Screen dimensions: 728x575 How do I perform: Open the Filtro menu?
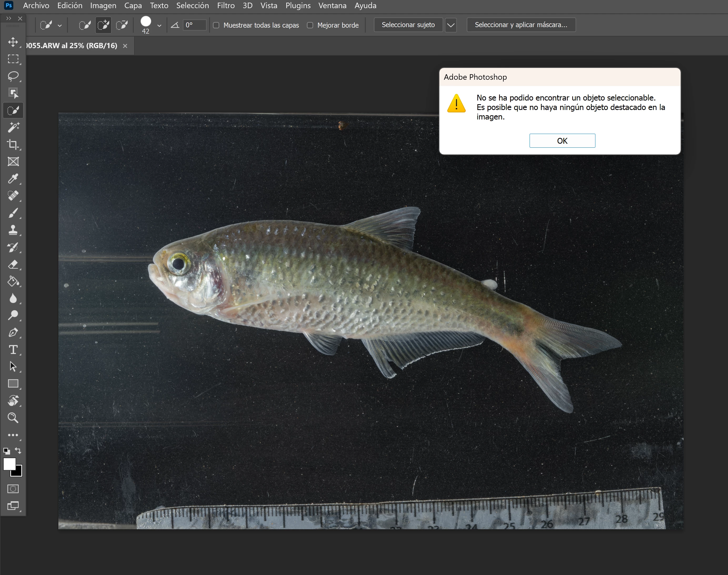225,6
